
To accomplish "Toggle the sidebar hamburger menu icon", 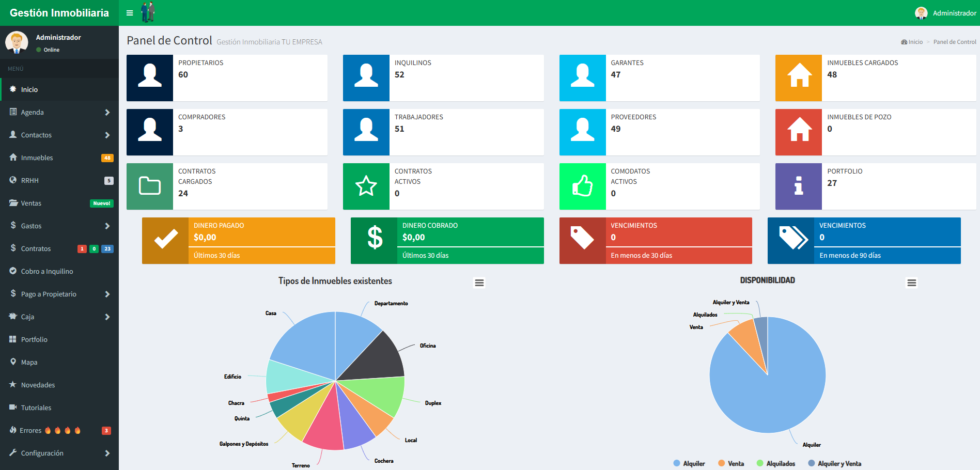I will (130, 13).
